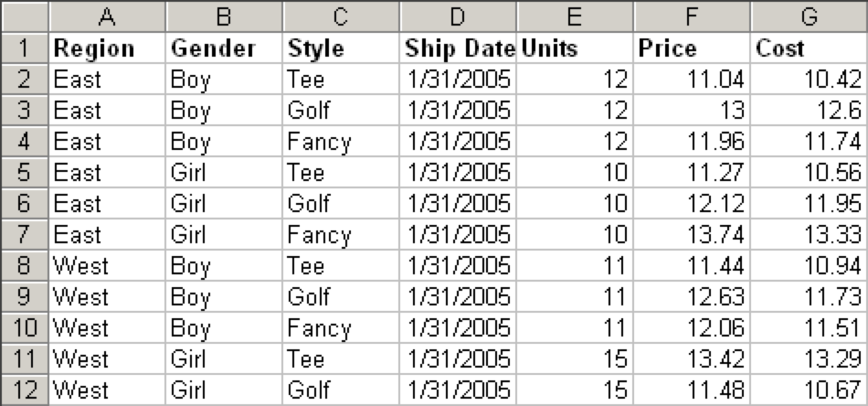Select the Price value 11.04
868x406 pixels.
[692, 79]
